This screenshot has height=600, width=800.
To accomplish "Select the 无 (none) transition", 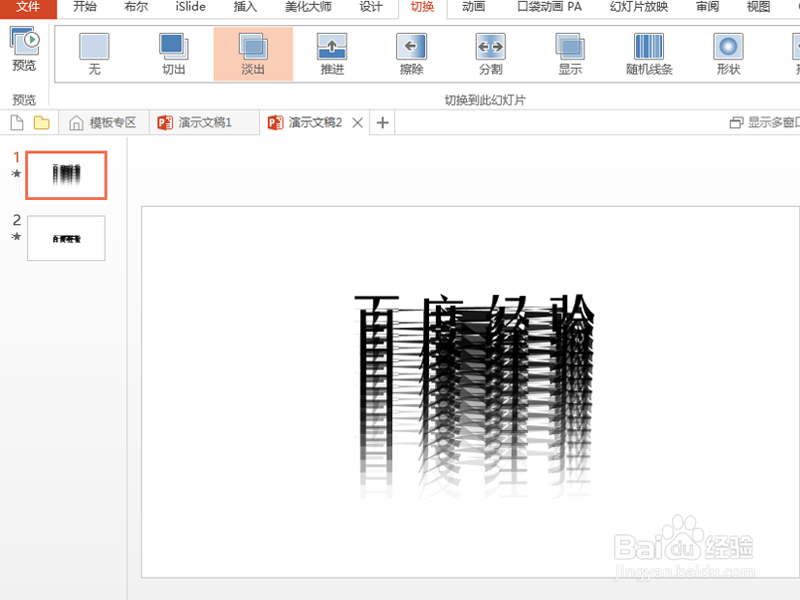I will pos(94,54).
